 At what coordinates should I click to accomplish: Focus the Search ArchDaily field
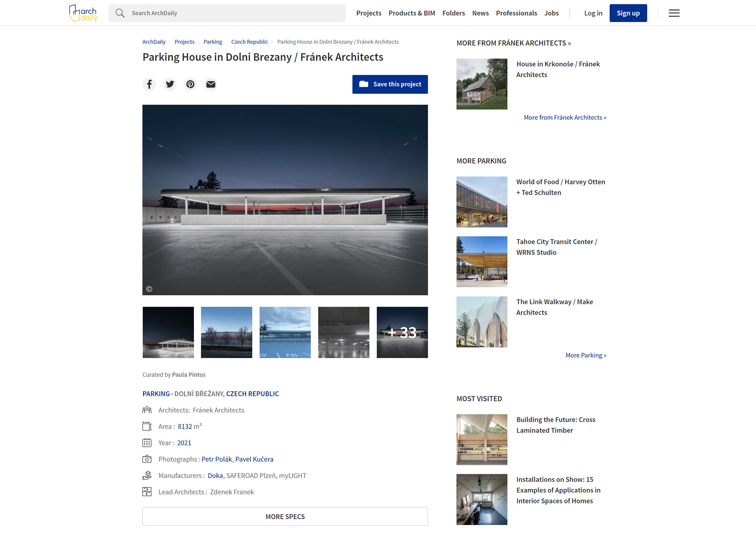[x=236, y=13]
